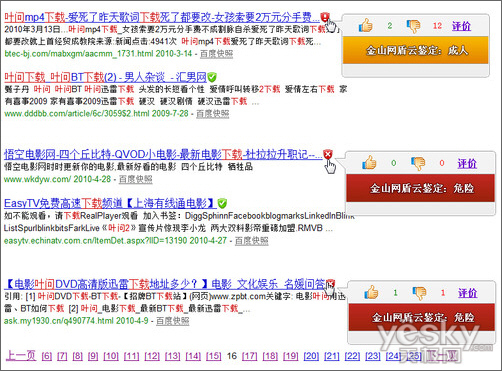Click thumbs-up in the middle 危险 popup
This screenshot has width=502, height=371.
click(x=370, y=163)
